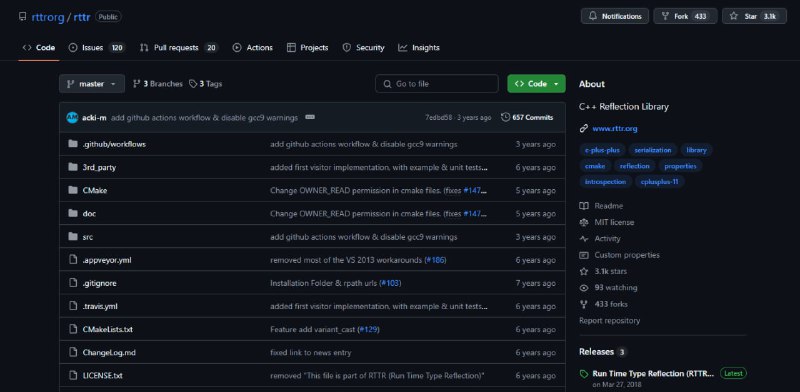
Task: View the 3 Branches link
Action: 158,84
